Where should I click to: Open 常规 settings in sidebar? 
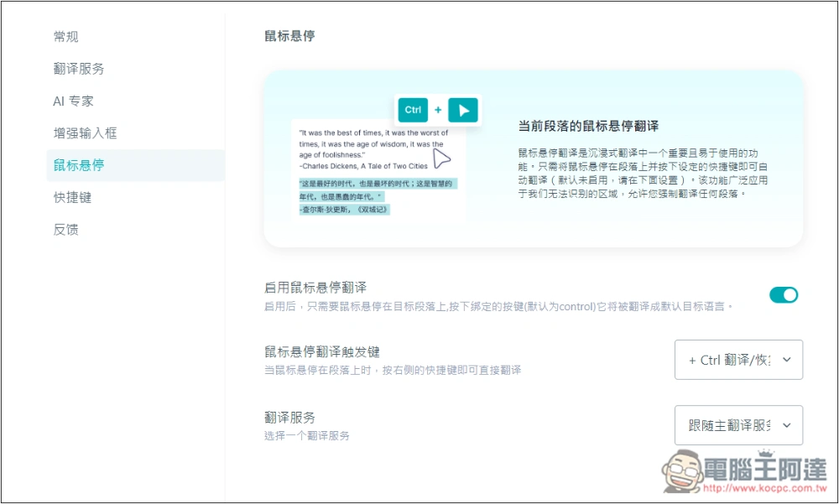[x=66, y=37]
